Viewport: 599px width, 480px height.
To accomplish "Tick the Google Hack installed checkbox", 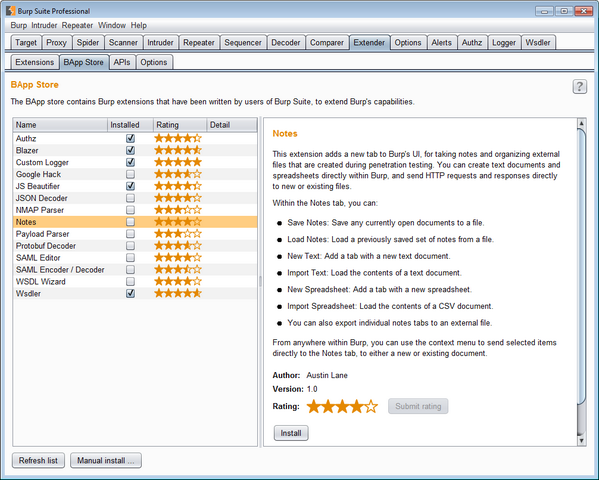I will (130, 174).
